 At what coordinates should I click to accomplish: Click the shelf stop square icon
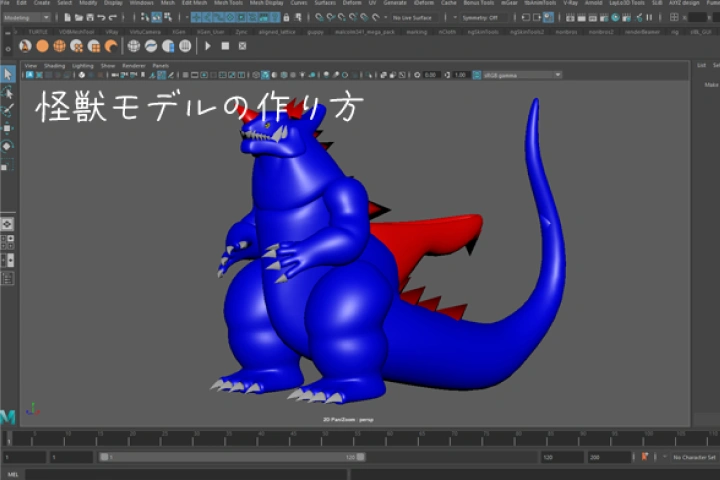pos(225,46)
